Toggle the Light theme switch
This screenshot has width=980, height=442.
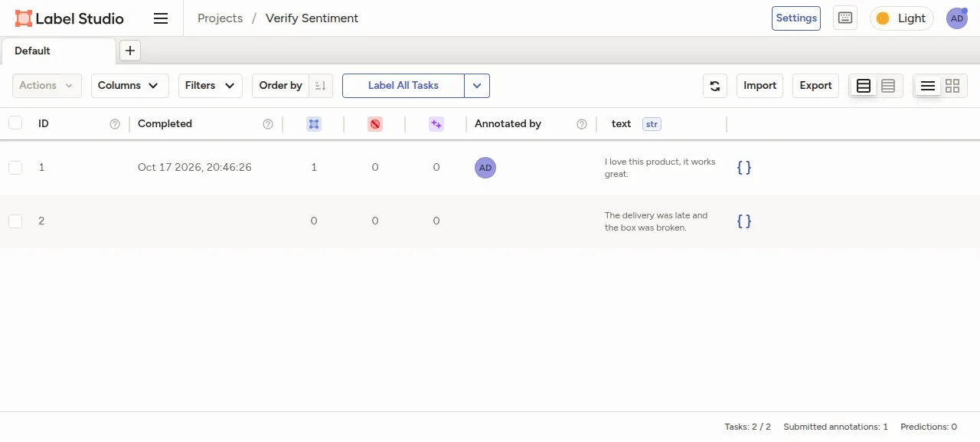coord(902,18)
